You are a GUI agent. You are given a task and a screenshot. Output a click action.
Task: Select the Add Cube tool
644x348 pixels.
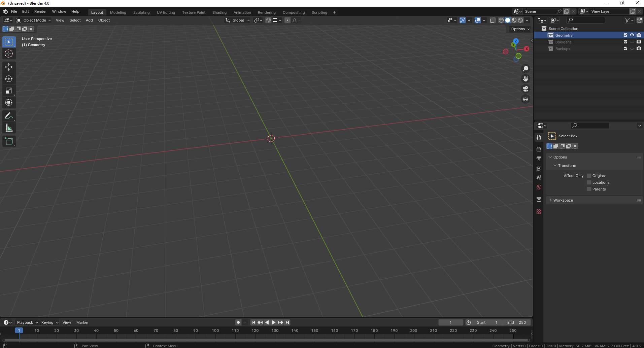tap(9, 141)
